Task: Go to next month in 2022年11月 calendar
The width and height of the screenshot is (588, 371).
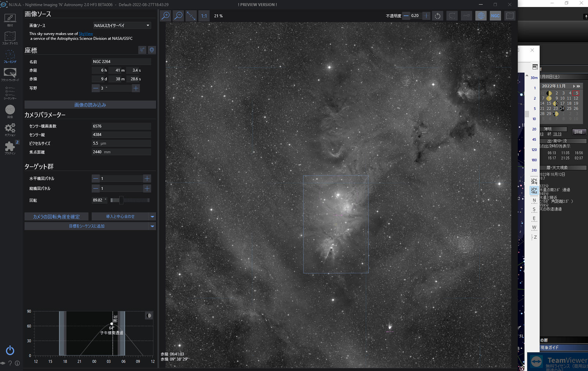Action: 574,86
